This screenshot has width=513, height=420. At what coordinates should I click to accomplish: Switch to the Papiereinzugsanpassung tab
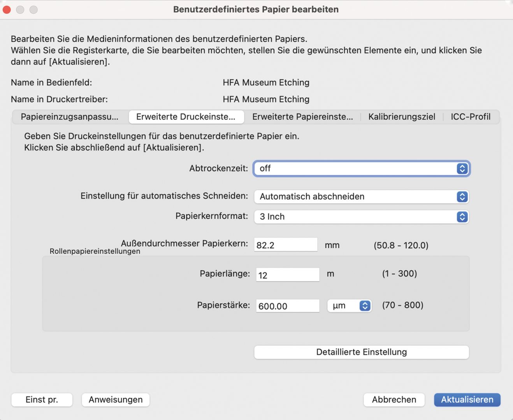(70, 117)
